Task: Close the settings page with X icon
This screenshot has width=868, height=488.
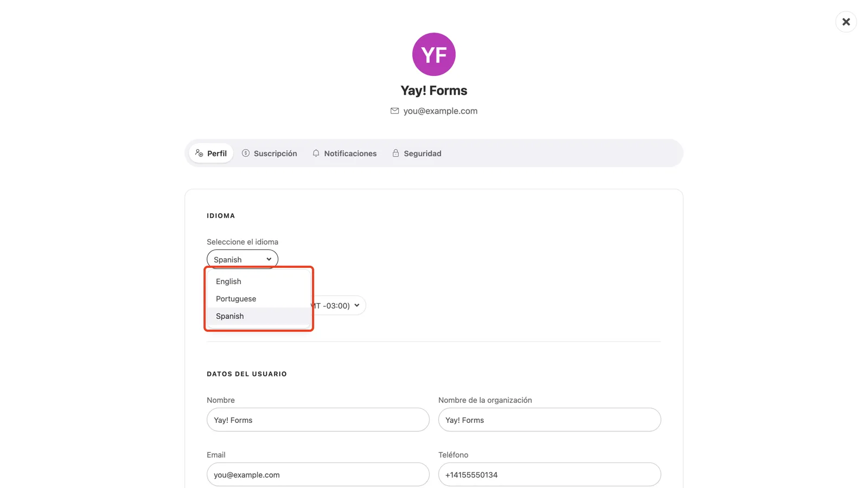Action: [x=846, y=22]
